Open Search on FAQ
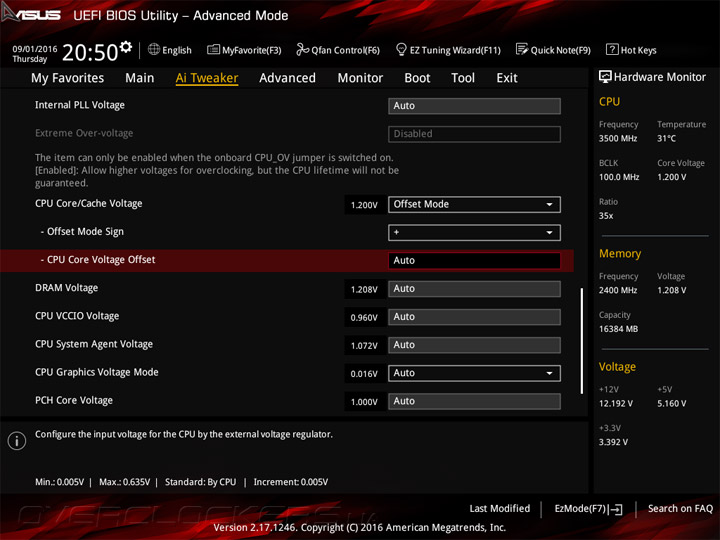Image resolution: width=720 pixels, height=540 pixels. tap(680, 509)
